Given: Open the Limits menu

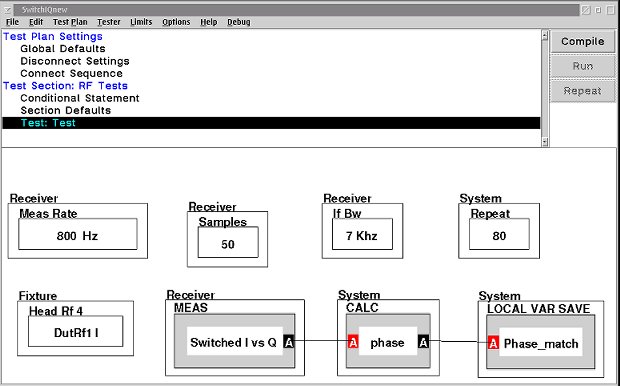Looking at the screenshot, I should 141,22.
